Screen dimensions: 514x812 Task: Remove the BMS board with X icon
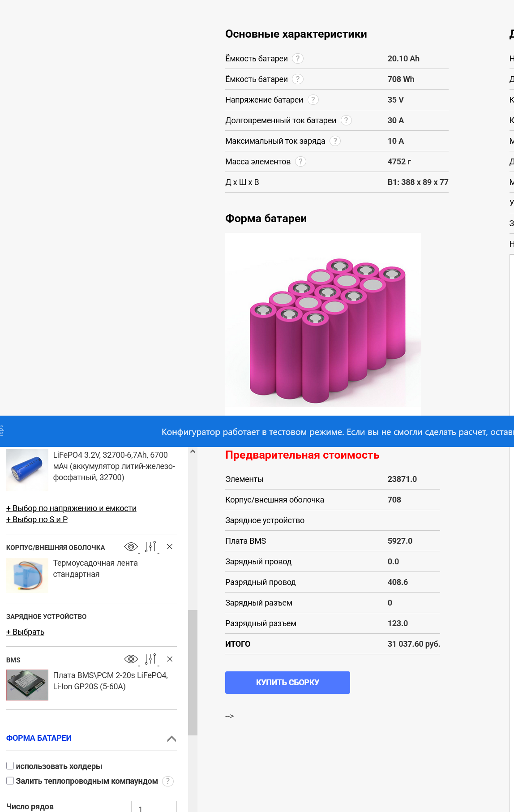[170, 659]
